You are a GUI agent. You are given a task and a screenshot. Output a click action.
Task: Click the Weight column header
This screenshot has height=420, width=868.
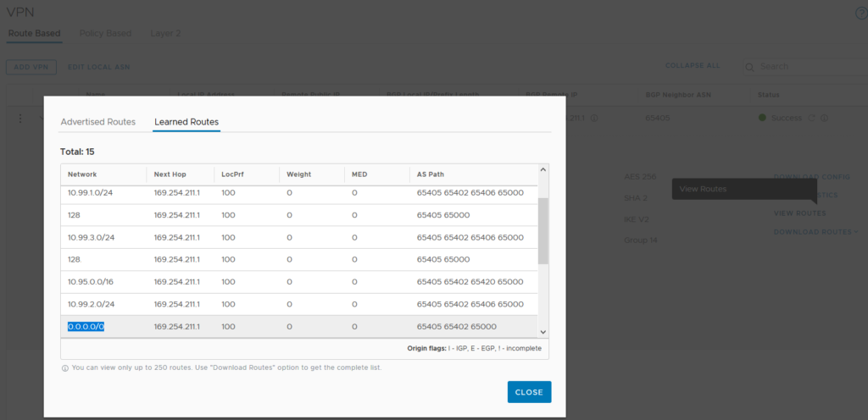[299, 174]
